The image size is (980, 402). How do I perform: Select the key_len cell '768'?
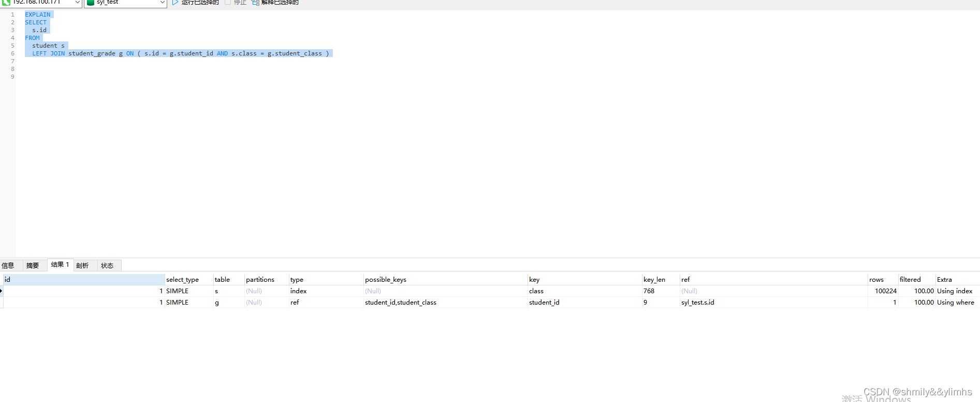(661, 291)
